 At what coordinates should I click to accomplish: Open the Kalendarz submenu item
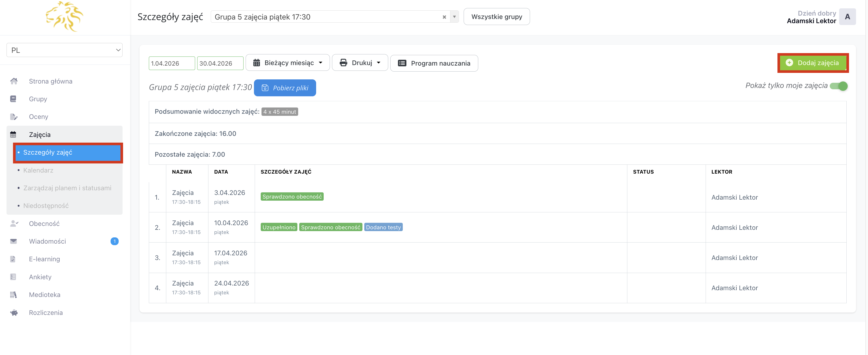click(38, 170)
